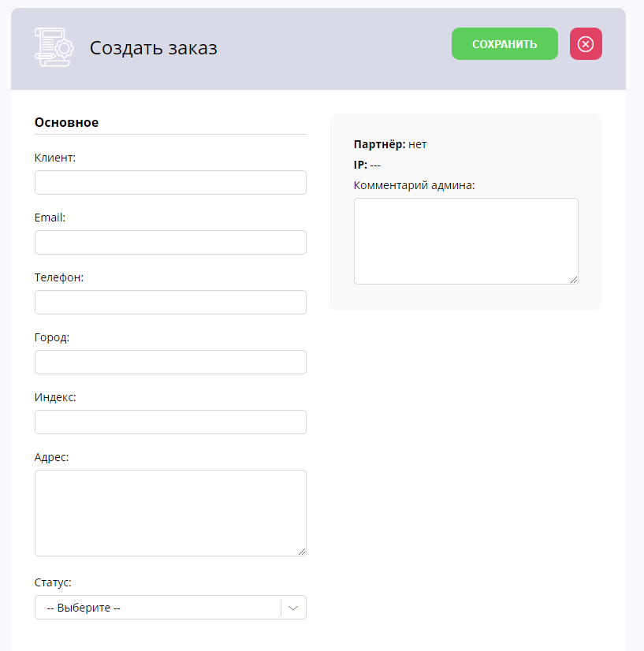Image resolution: width=644 pixels, height=651 pixels.
Task: Close the form with red X button
Action: point(586,43)
